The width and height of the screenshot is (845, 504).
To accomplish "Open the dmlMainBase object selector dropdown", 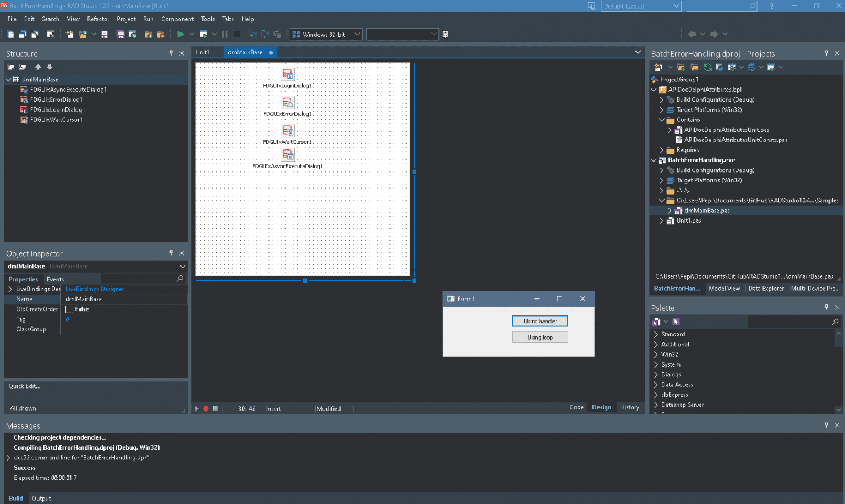I will click(183, 266).
